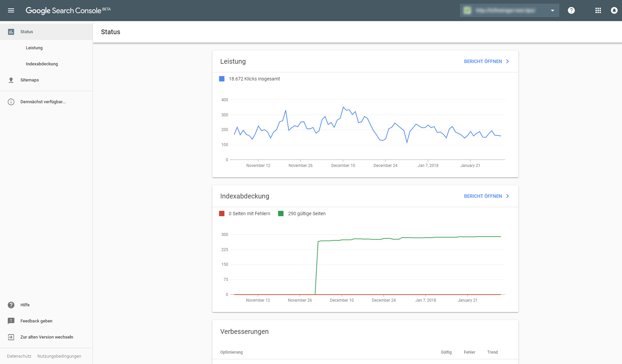Click the green gültige Seiten legend swatch
This screenshot has width=622, height=364.
coord(281,214)
